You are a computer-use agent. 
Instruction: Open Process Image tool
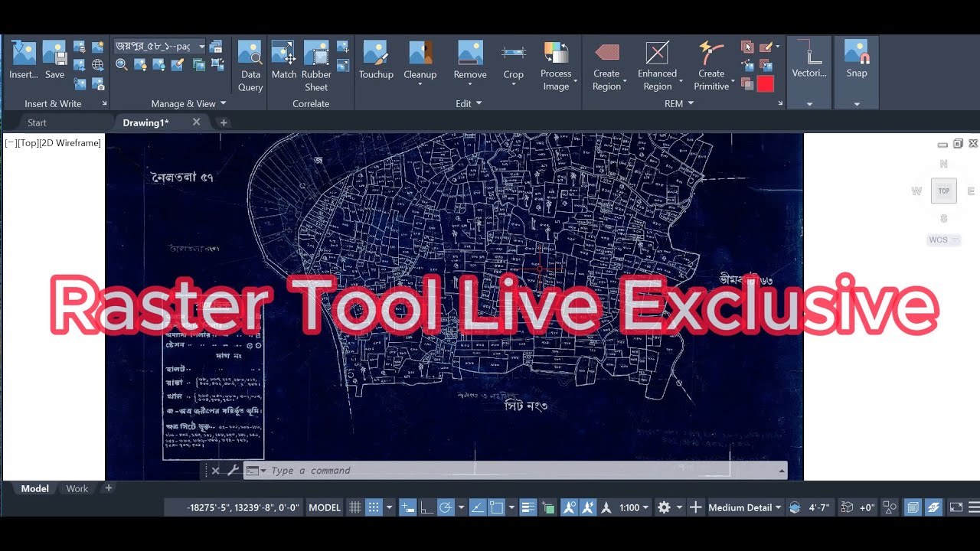point(557,66)
